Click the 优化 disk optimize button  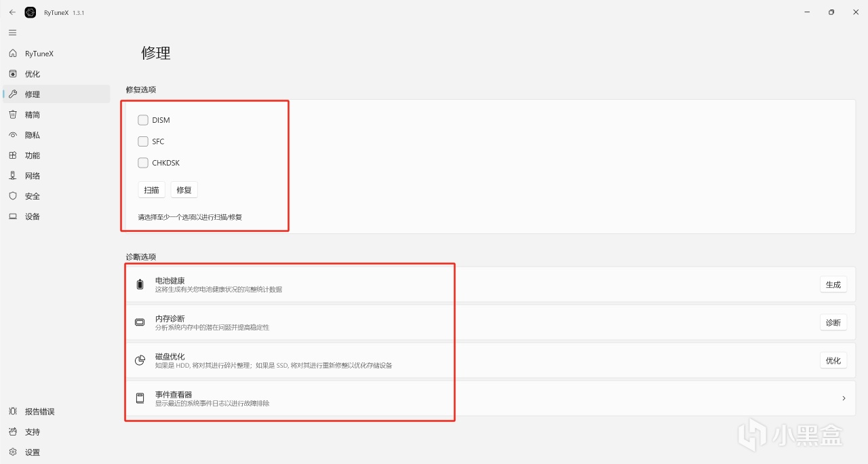(x=833, y=361)
